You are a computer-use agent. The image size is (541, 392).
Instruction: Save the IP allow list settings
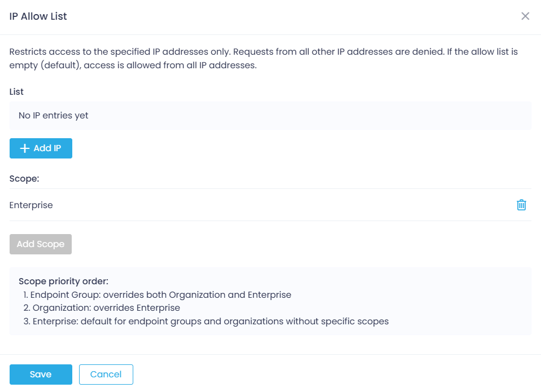pos(40,374)
